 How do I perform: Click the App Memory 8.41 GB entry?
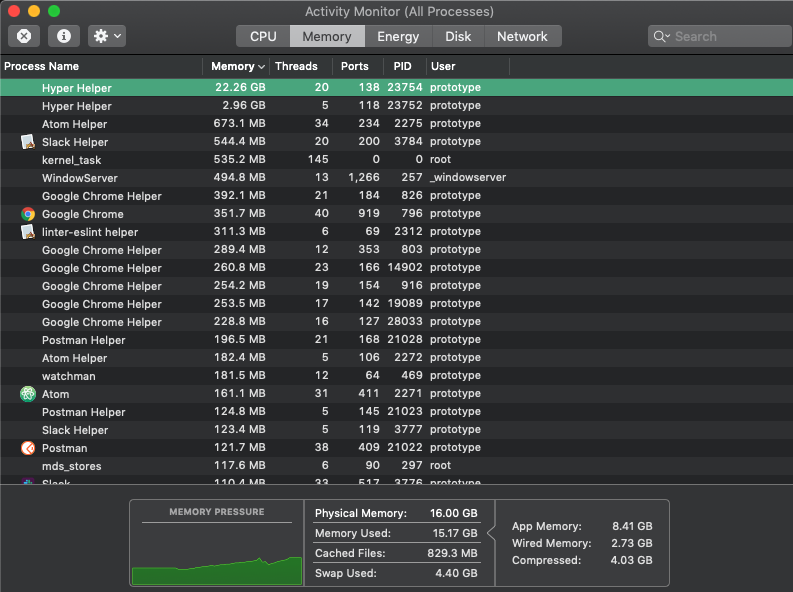point(582,526)
